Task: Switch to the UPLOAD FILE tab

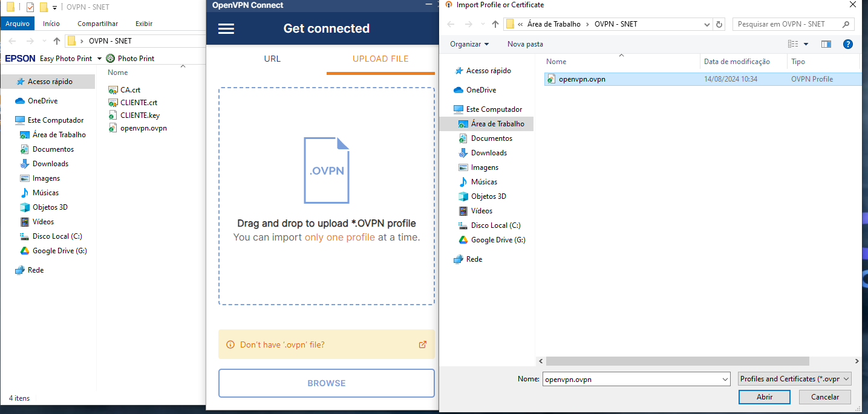Action: point(380,59)
